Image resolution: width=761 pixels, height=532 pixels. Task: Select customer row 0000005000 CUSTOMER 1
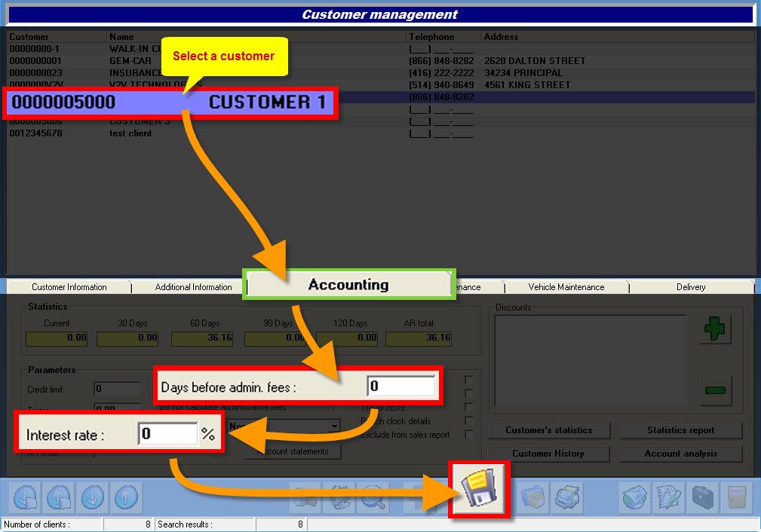[170, 102]
